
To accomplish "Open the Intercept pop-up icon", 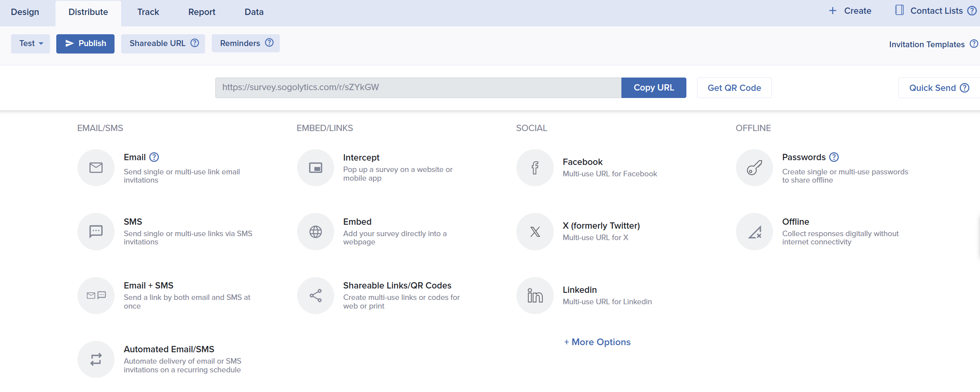I will [x=315, y=168].
